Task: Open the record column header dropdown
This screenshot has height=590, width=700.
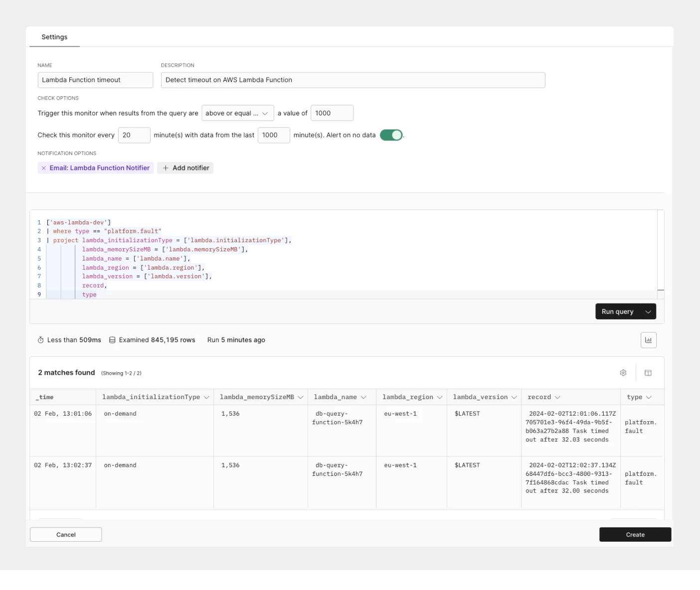Action: (558, 397)
